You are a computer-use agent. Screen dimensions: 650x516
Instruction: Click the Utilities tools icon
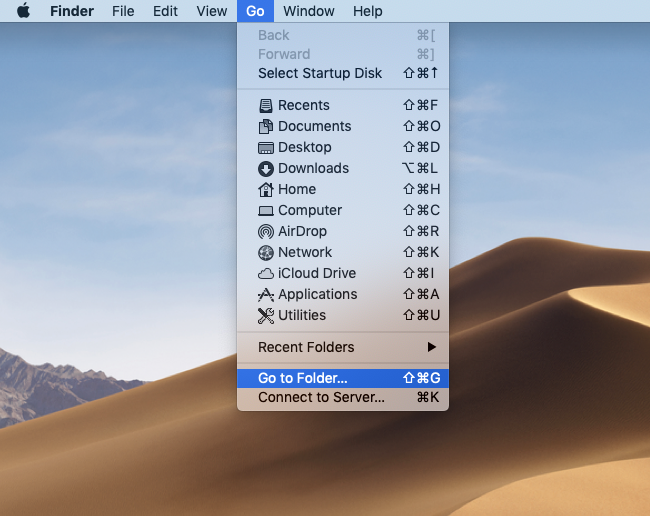coord(266,316)
